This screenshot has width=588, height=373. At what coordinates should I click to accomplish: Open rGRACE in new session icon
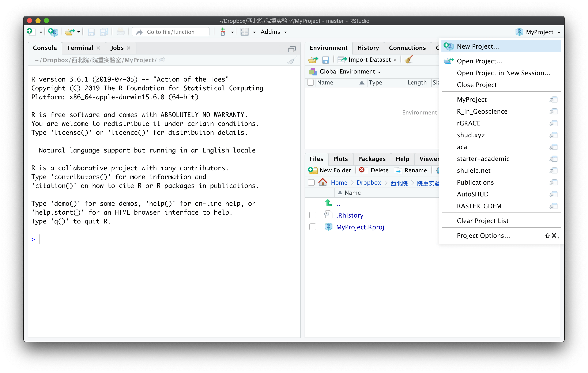(x=553, y=123)
